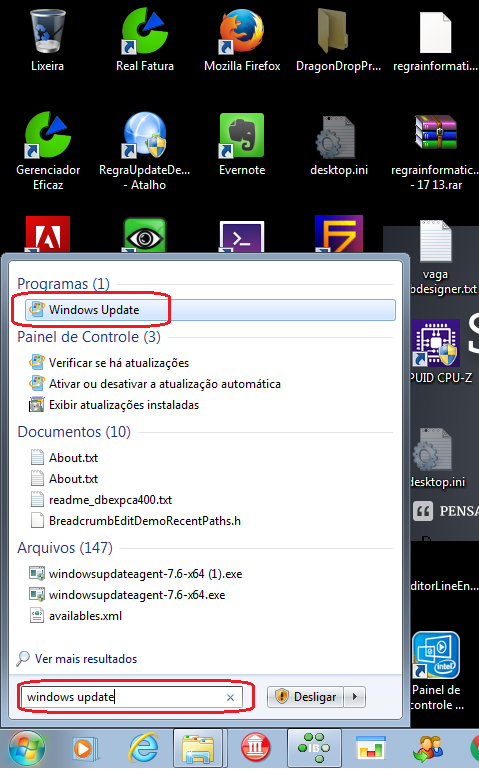Open the vaga bdesigner.txt file

pos(439,257)
